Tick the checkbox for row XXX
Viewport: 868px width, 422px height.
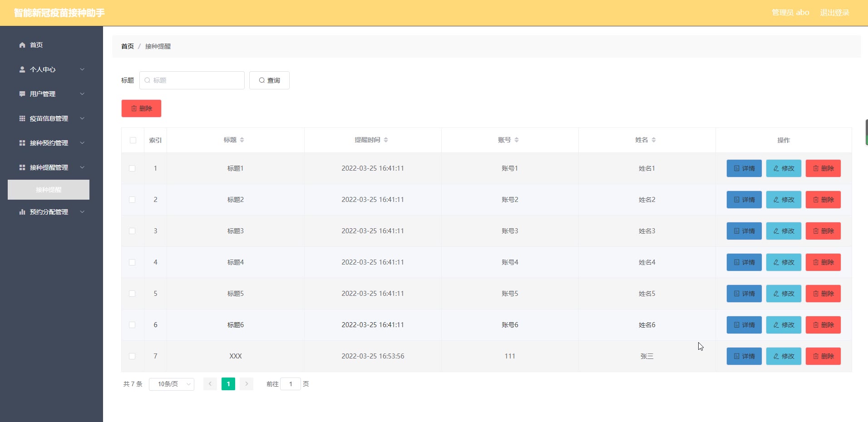132,356
